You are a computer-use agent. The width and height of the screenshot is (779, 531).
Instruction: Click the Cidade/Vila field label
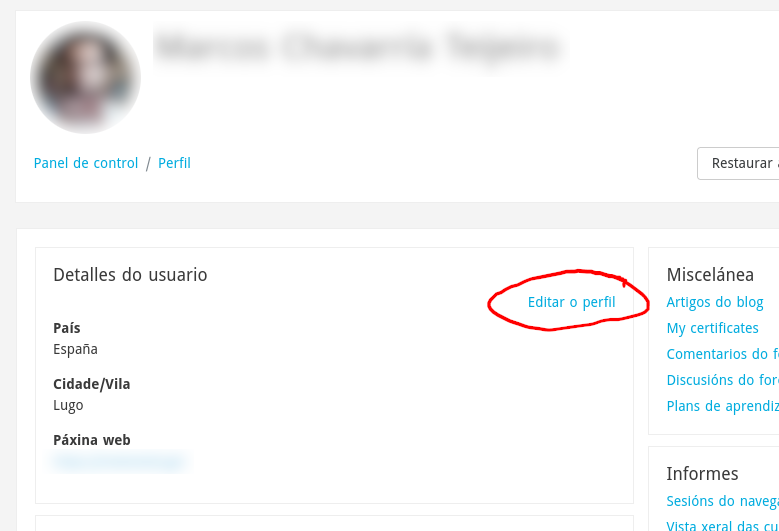tap(91, 384)
